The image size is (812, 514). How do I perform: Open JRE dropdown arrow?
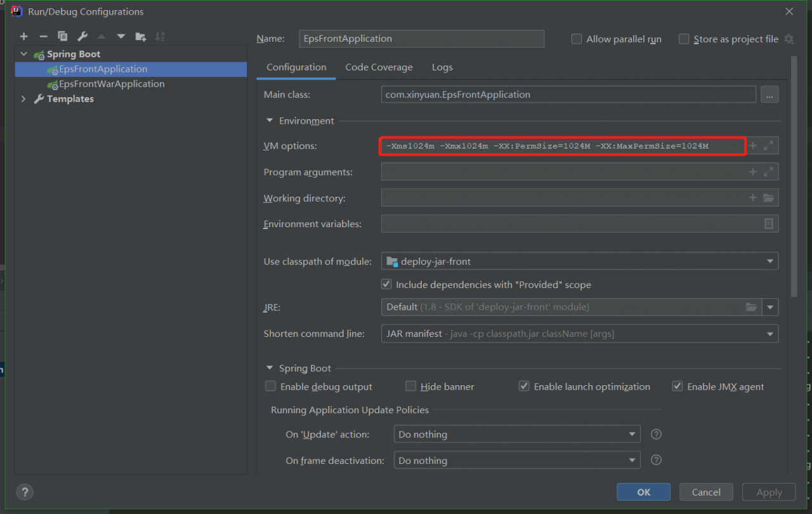pyautogui.click(x=771, y=307)
